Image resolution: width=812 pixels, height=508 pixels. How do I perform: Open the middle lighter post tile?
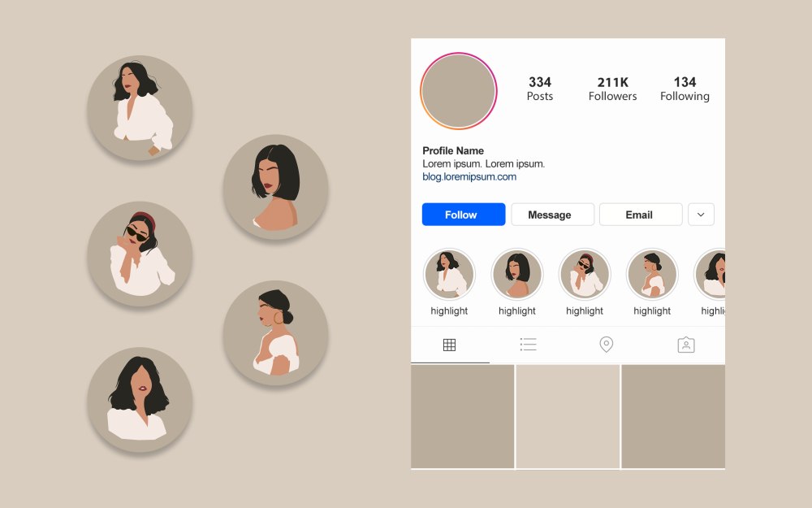pyautogui.click(x=568, y=416)
